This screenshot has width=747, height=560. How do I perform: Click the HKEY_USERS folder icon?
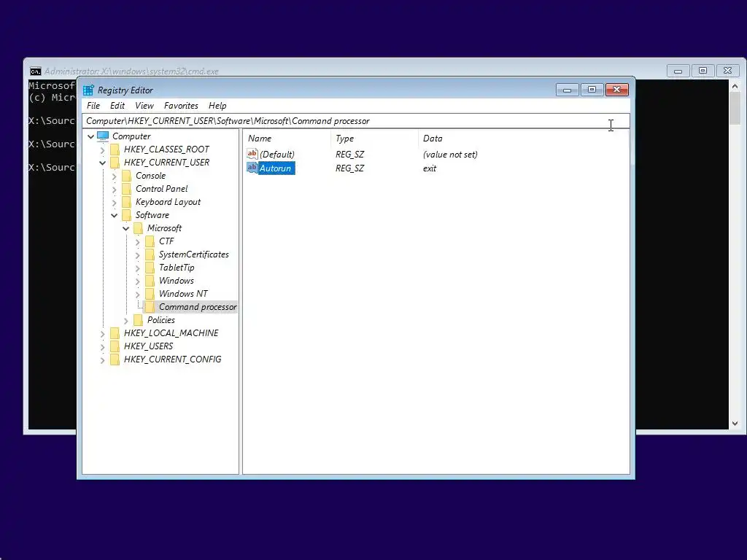[x=115, y=346]
